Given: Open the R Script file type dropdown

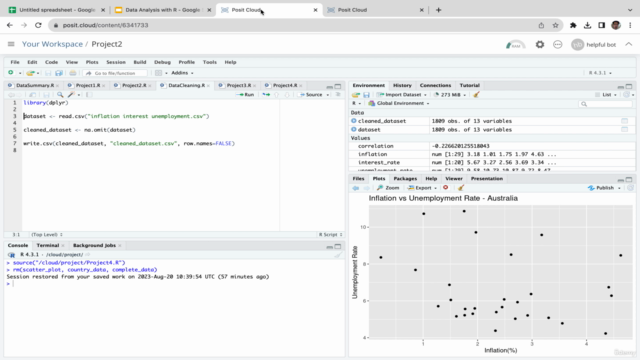Looking at the screenshot, I should (331, 235).
